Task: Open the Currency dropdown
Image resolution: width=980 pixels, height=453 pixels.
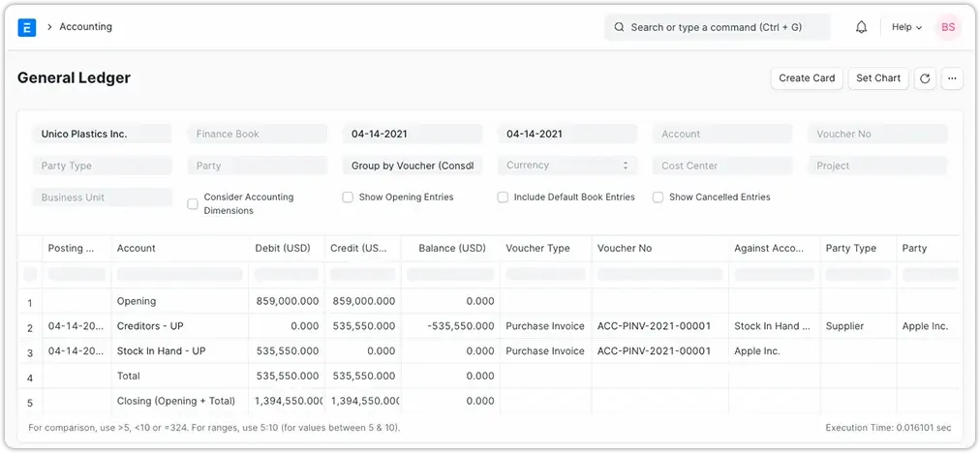Action: [567, 166]
